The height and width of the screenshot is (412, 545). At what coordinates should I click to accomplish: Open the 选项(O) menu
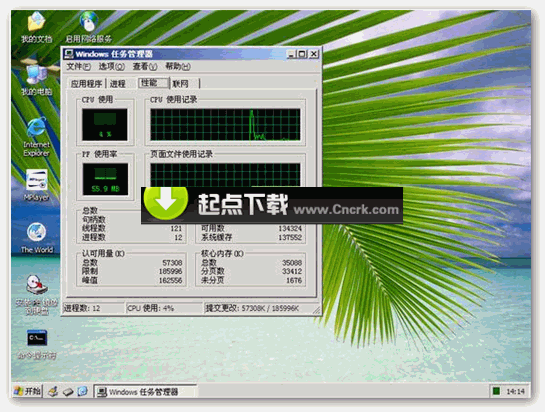point(112,66)
